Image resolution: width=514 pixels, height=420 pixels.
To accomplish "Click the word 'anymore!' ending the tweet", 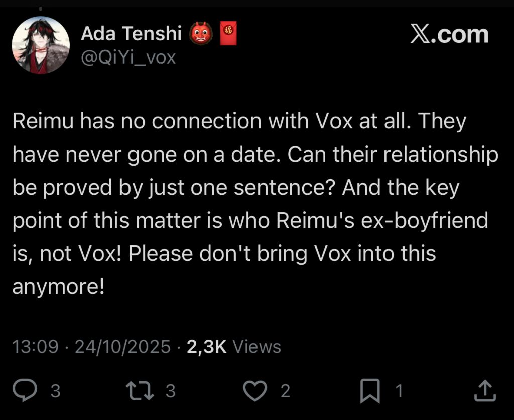I will click(x=58, y=287).
